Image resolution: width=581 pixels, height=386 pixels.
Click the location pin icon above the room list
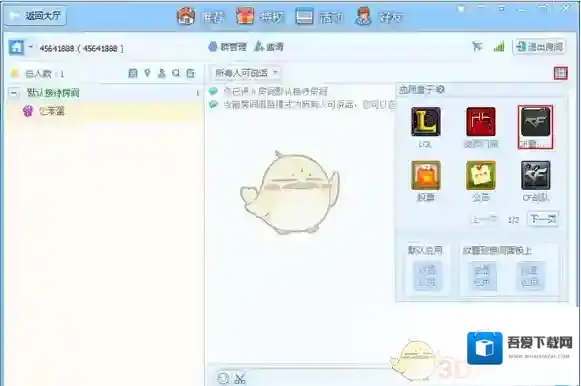pos(147,73)
